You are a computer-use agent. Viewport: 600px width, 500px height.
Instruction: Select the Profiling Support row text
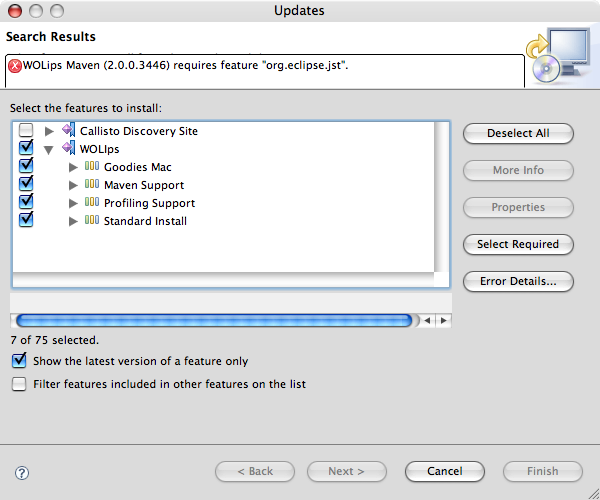149,203
